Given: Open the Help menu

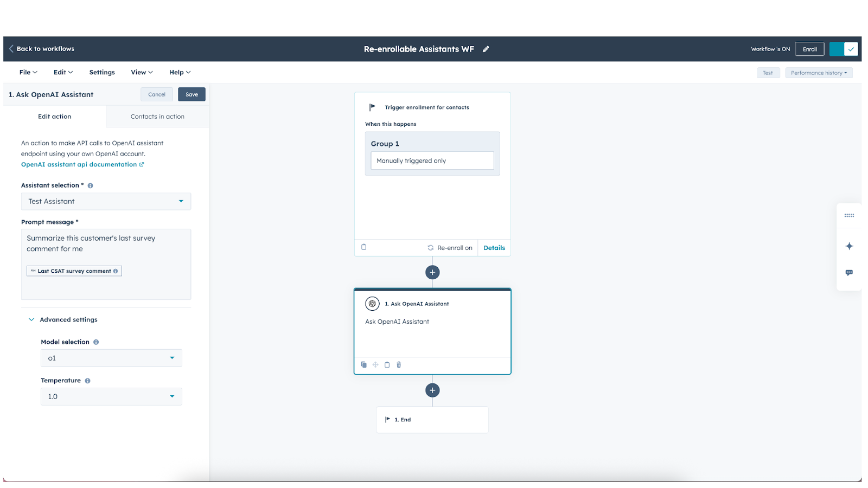Looking at the screenshot, I should point(180,72).
